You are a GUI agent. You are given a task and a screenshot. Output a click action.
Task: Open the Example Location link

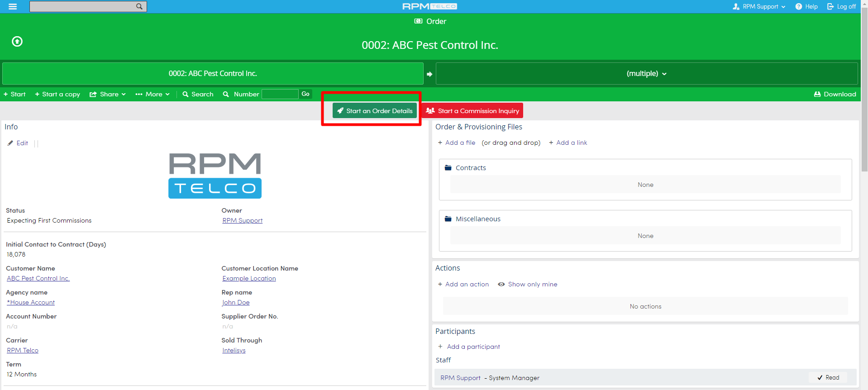tap(249, 278)
